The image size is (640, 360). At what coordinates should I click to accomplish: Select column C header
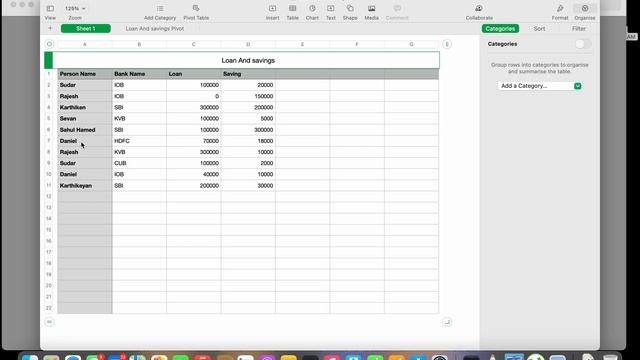[x=193, y=44]
